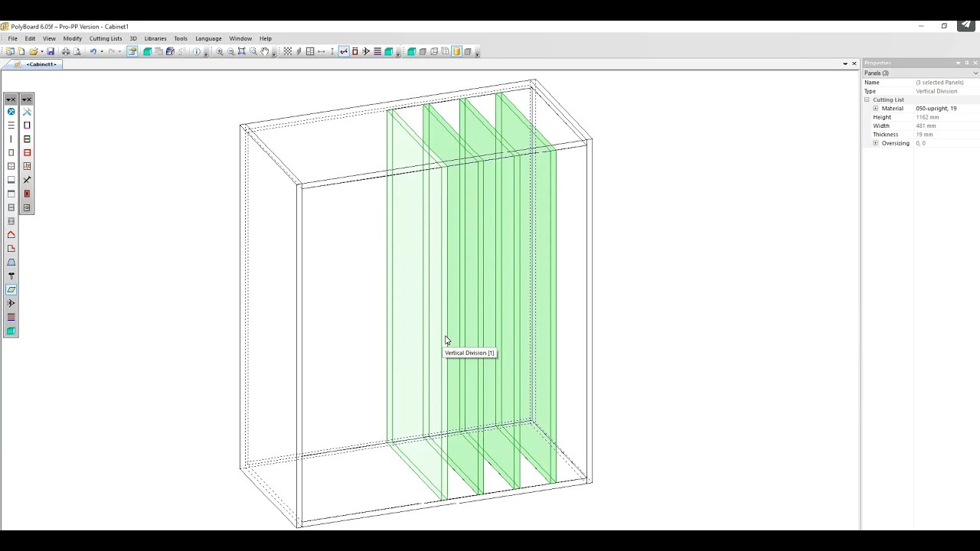This screenshot has height=551, width=980.
Task: Open the dropdown arrow next to Open folder
Action: pos(41,51)
